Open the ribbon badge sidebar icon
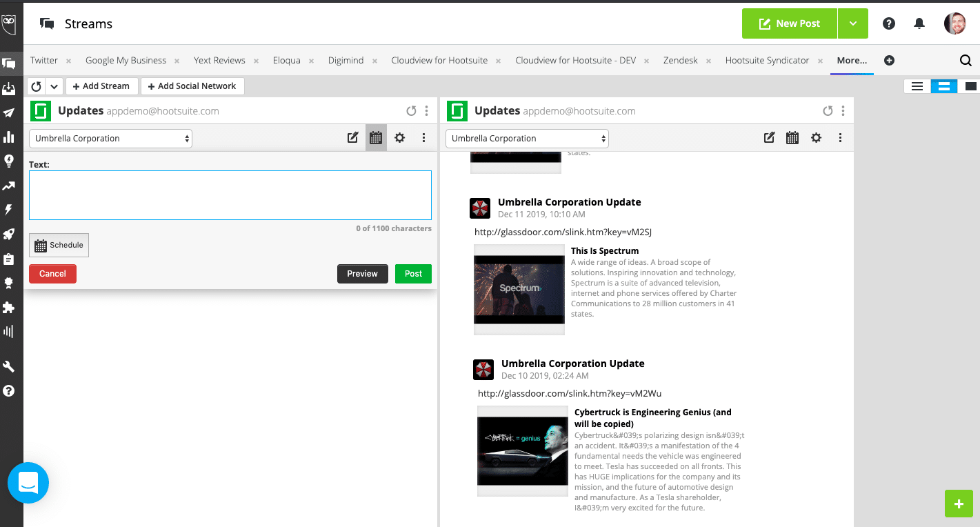Screen dimensions: 980x527 9,283
